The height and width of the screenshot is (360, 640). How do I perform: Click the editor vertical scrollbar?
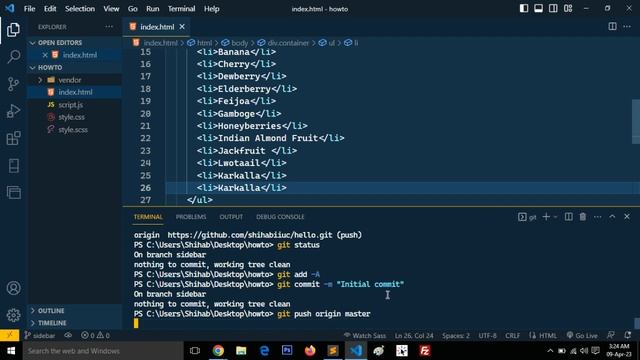pos(636,121)
